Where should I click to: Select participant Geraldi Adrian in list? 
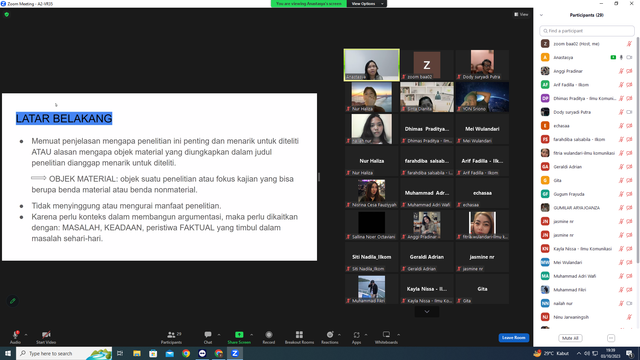(587, 167)
